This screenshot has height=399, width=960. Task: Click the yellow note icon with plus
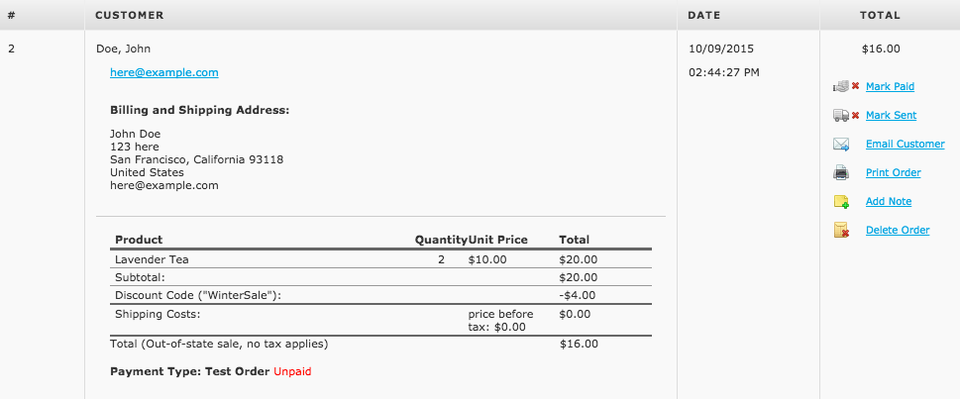pos(841,202)
